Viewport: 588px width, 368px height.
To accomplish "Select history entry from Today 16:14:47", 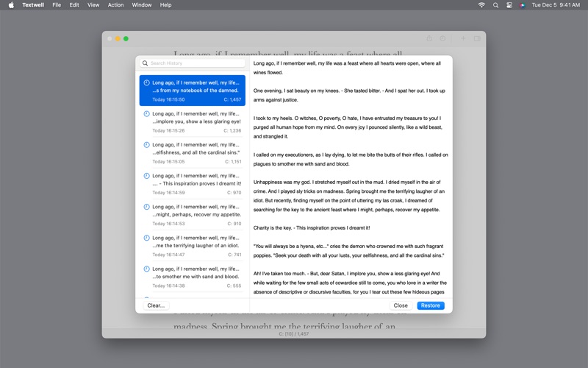I will coord(193,246).
